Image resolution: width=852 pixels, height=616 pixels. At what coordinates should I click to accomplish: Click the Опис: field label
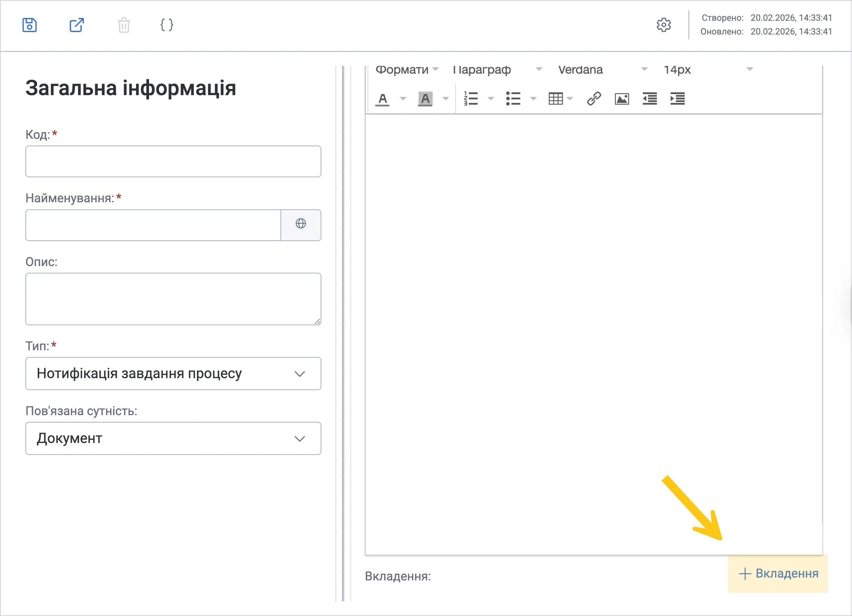coord(41,262)
